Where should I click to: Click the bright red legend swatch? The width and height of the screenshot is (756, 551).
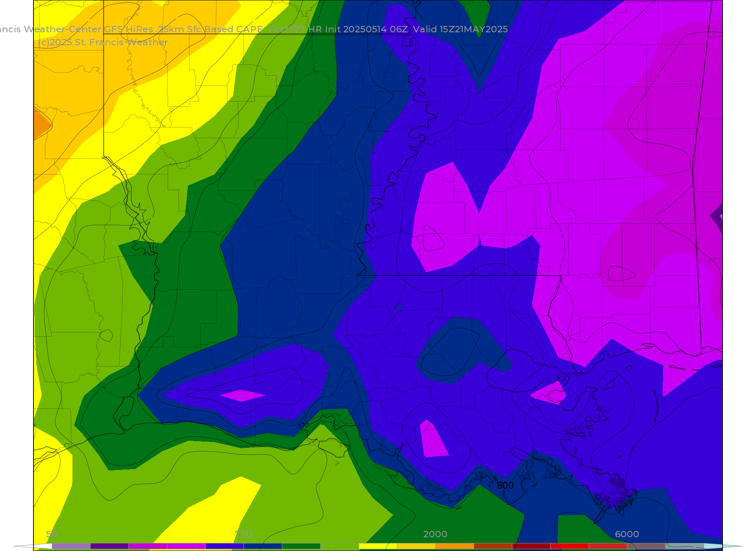(569, 546)
